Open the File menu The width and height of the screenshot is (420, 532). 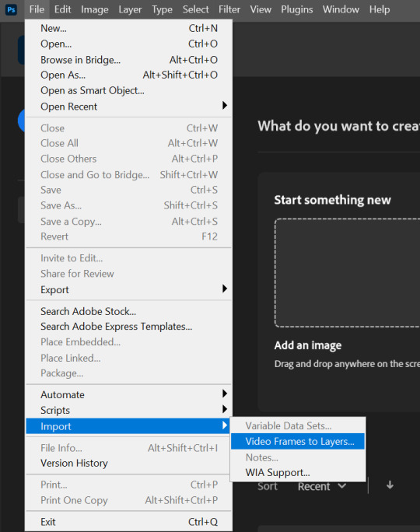pos(37,9)
